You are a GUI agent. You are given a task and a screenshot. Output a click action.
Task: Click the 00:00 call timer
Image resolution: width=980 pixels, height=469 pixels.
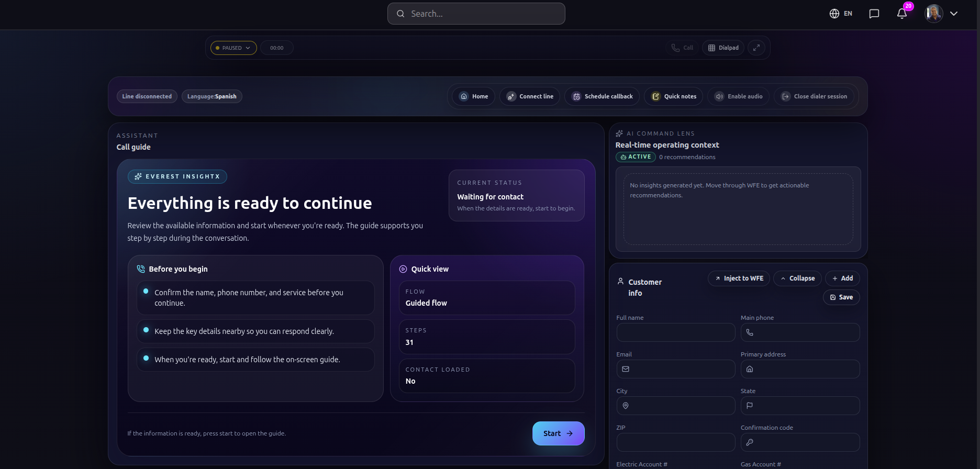click(276, 48)
